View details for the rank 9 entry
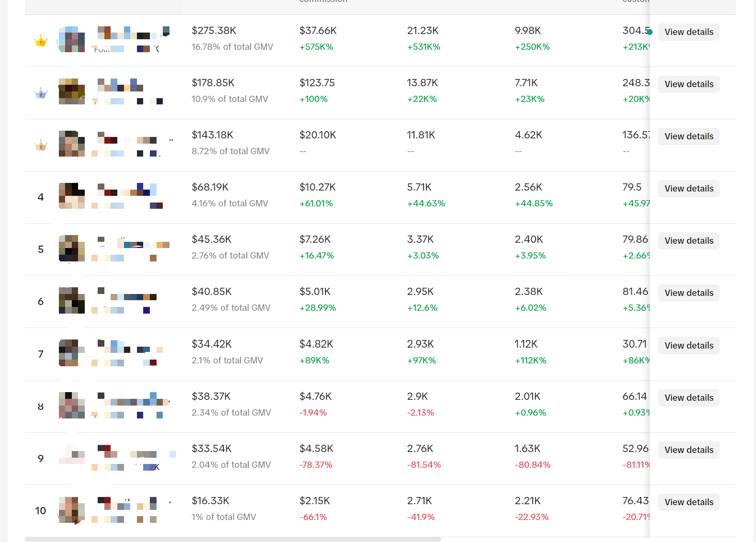This screenshot has height=542, width=756. 688,450
